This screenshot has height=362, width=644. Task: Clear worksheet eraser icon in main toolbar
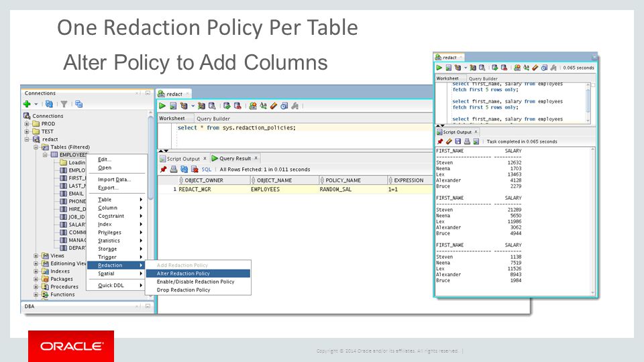tap(274, 106)
